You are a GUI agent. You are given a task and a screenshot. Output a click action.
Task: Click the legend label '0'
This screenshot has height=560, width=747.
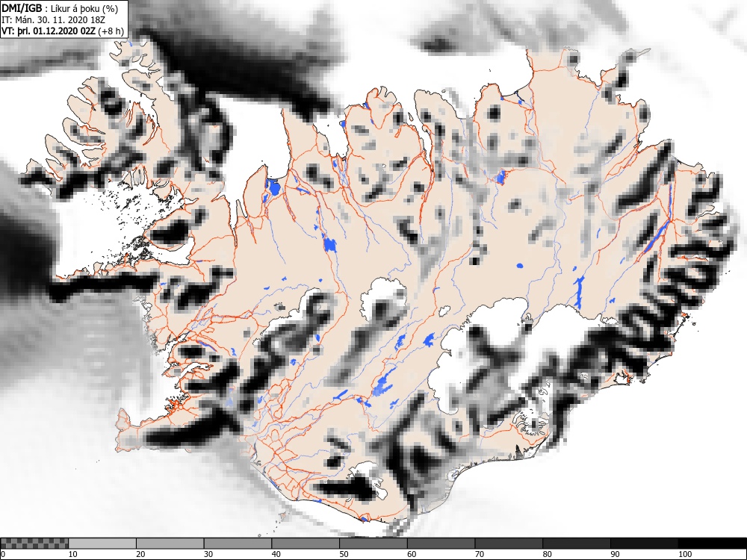3,554
